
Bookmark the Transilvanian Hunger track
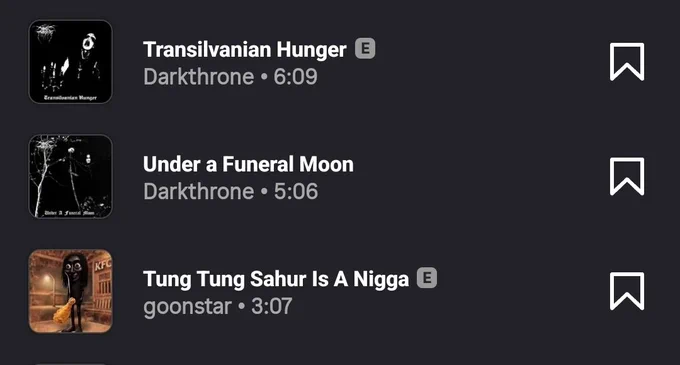pyautogui.click(x=627, y=62)
